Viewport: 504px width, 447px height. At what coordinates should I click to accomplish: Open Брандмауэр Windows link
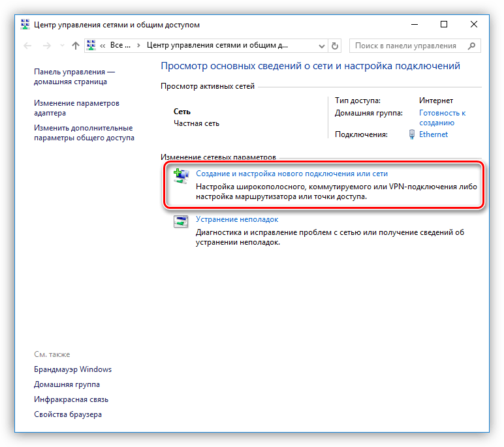point(73,369)
